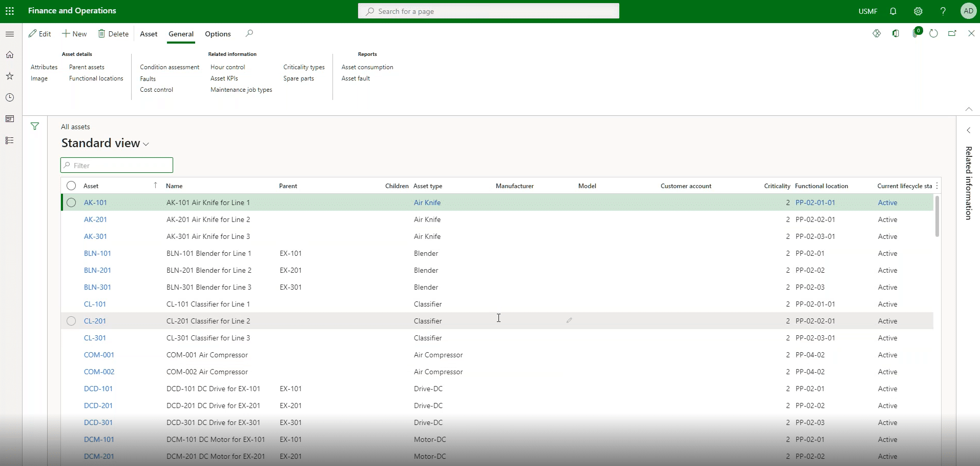
Task: Open the navigation hamburger menu icon
Action: 10,34
